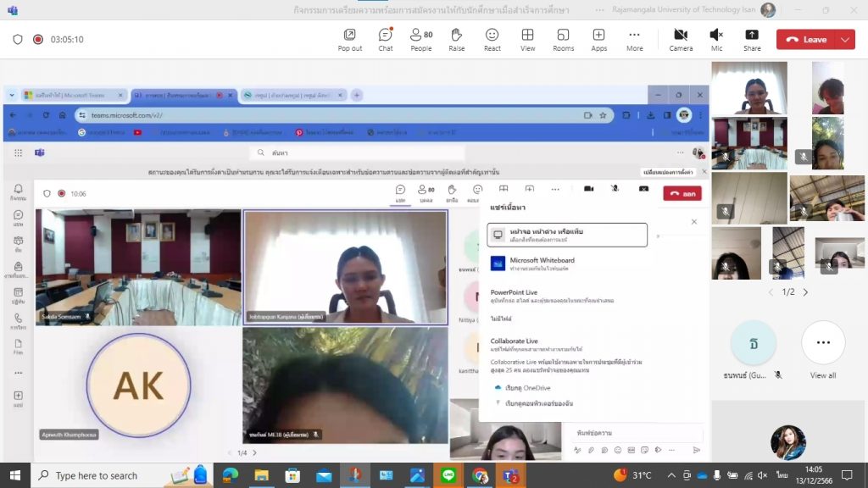Leave the meeting with Leave button
The image size is (868, 488).
(806, 39)
